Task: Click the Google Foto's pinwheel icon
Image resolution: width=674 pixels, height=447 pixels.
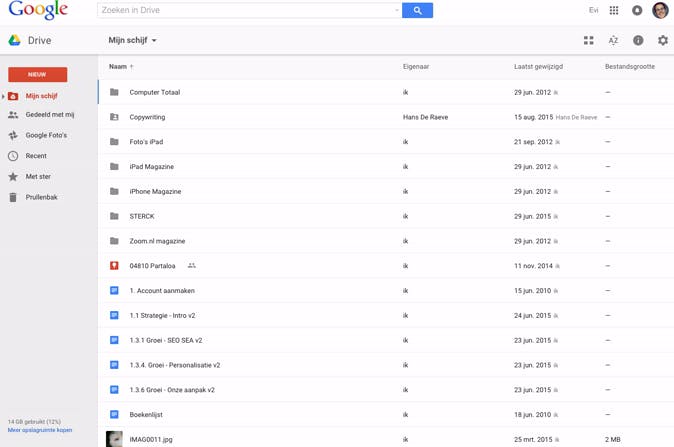Action: [13, 135]
